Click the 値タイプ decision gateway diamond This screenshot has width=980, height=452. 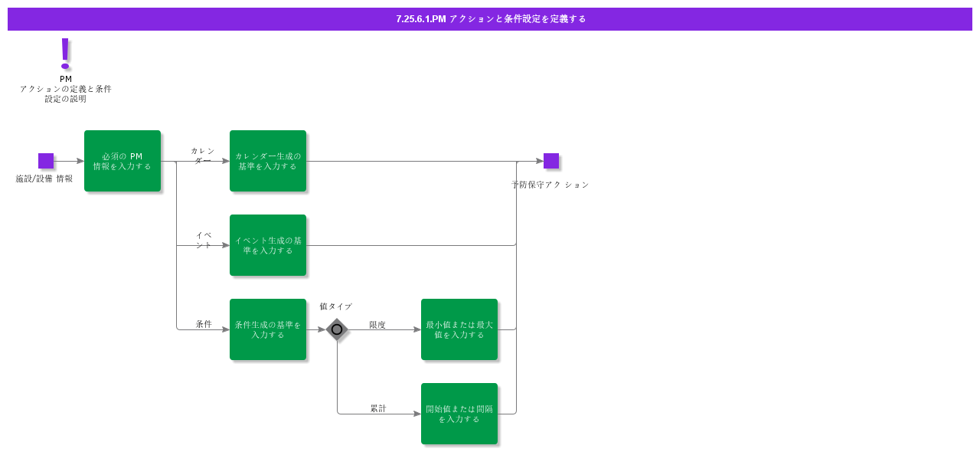click(x=337, y=329)
